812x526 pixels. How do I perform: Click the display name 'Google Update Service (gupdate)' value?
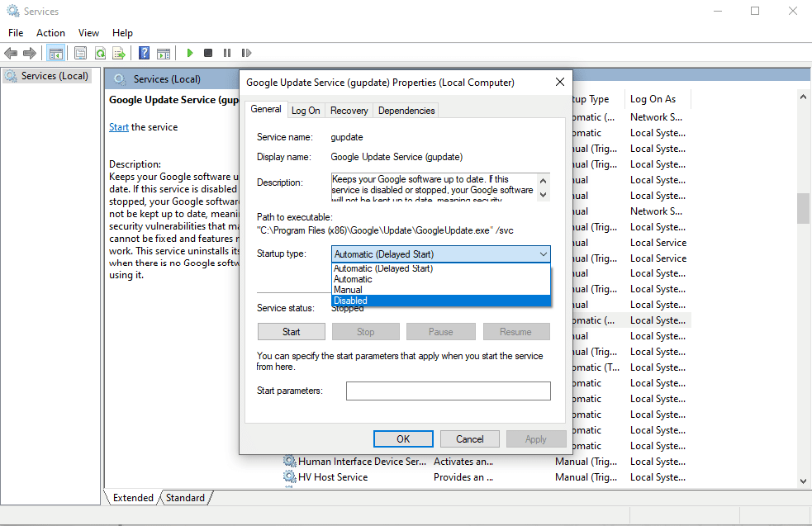[x=397, y=157]
